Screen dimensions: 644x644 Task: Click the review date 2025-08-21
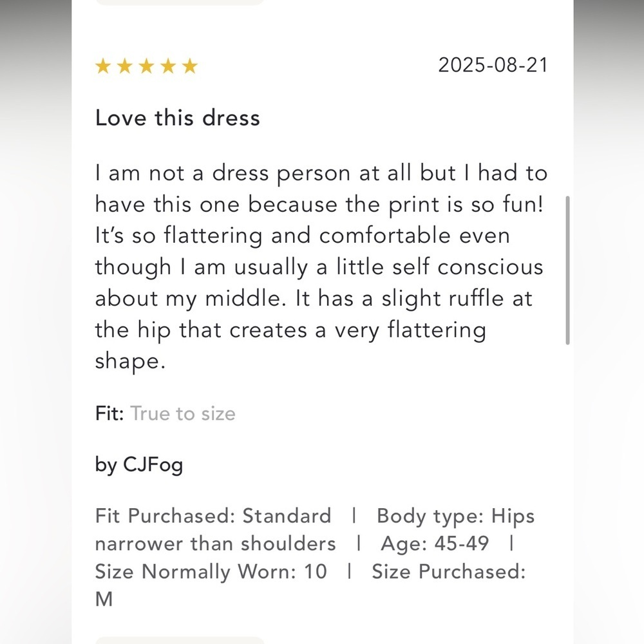[493, 65]
